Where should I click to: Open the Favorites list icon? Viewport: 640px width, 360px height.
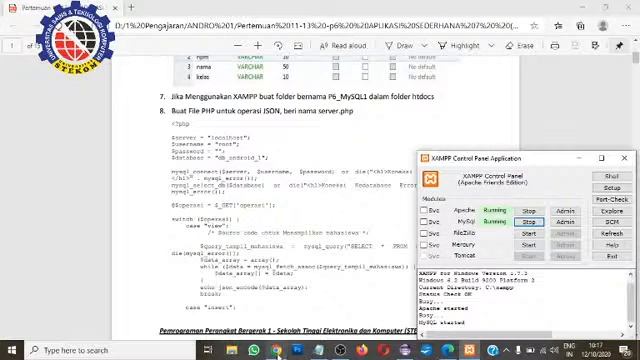(558, 26)
